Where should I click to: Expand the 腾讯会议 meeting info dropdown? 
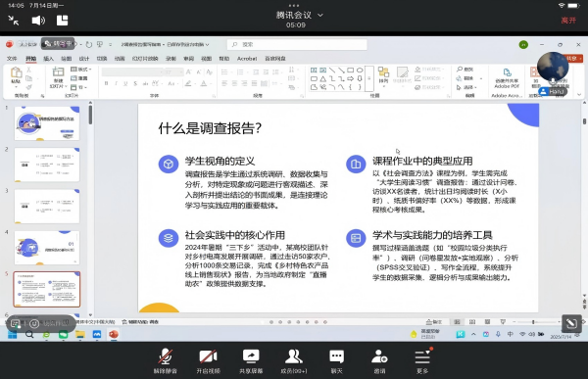point(320,15)
